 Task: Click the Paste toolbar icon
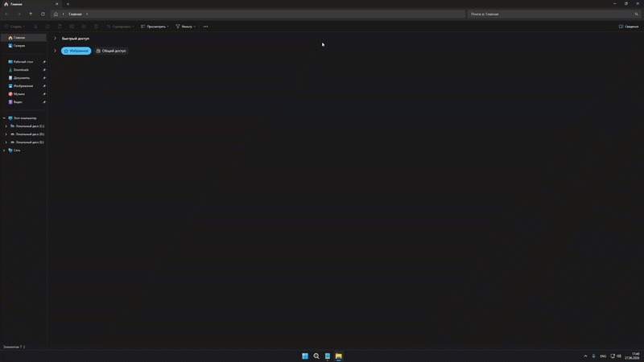click(60, 27)
